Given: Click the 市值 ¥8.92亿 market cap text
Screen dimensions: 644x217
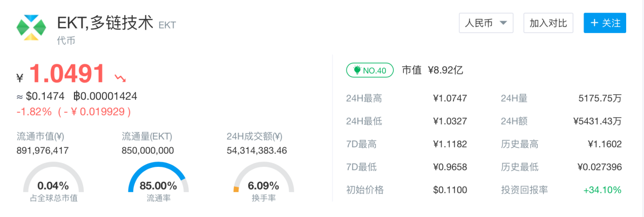Looking at the screenshot, I should (432, 70).
